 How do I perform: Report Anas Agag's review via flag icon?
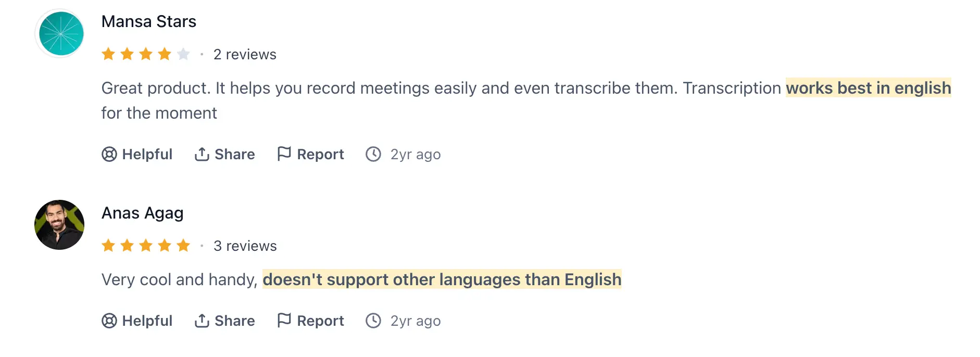[284, 321]
